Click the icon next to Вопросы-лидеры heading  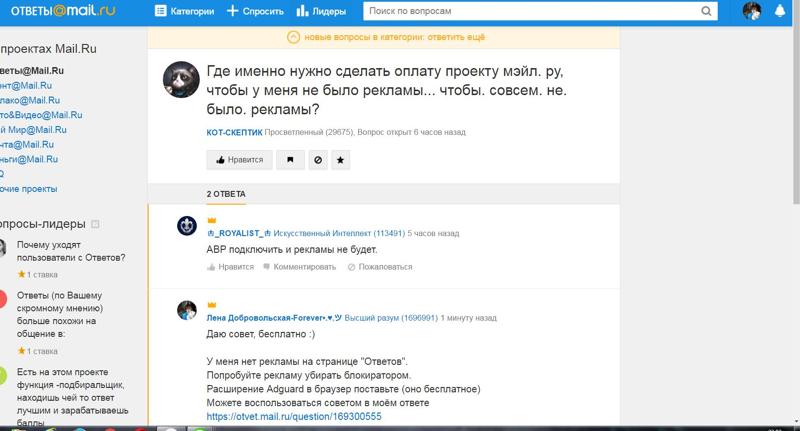coord(95,224)
